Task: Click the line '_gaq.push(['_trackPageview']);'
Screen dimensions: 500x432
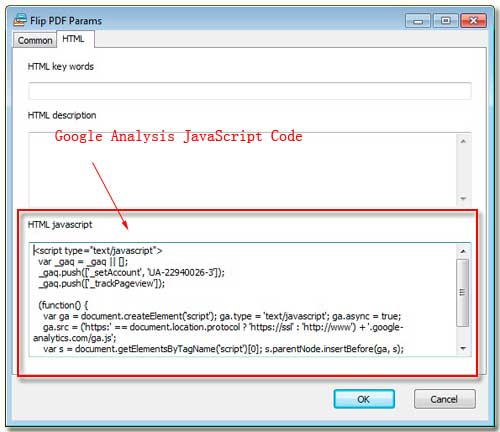Action: point(102,284)
